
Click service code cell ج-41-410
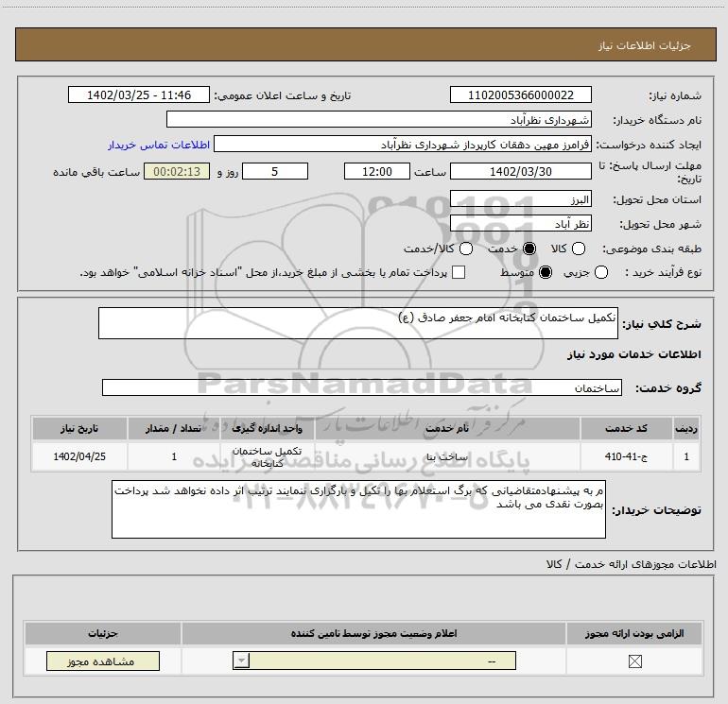coord(626,456)
